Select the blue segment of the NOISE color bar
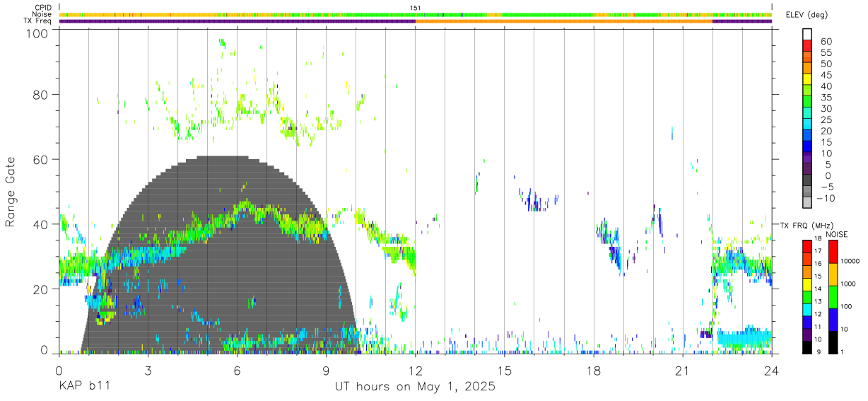 coord(833,319)
